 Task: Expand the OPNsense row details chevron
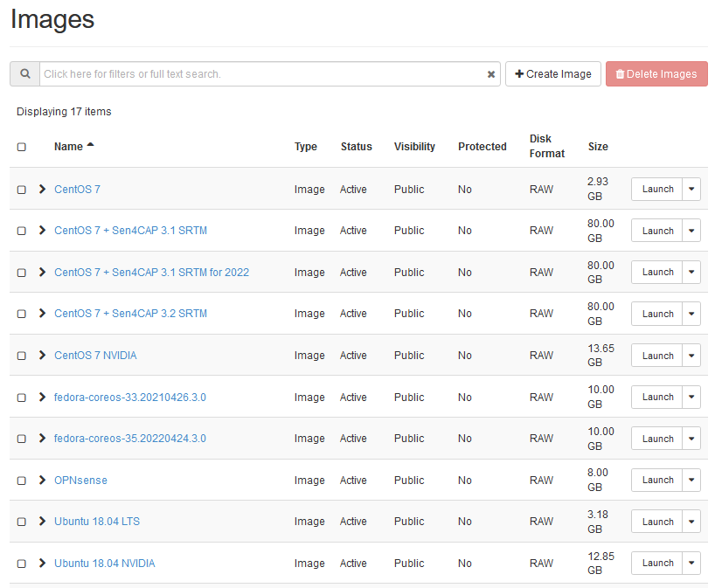(42, 480)
